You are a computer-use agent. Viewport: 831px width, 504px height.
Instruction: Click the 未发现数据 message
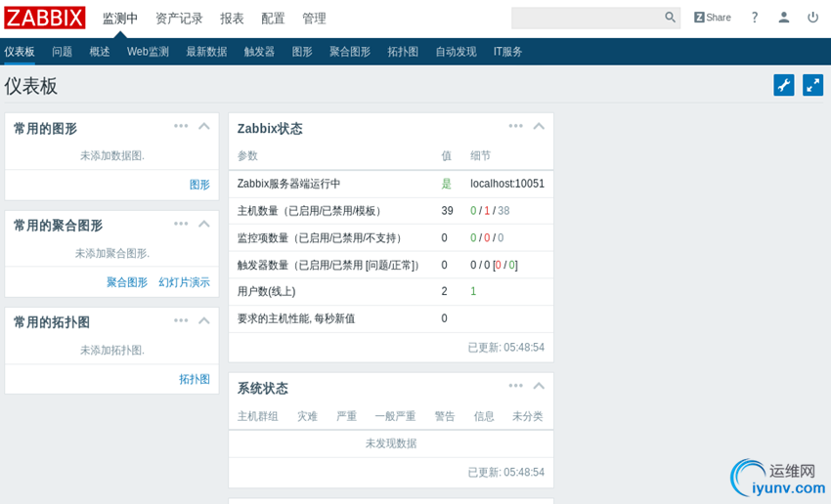tap(391, 443)
